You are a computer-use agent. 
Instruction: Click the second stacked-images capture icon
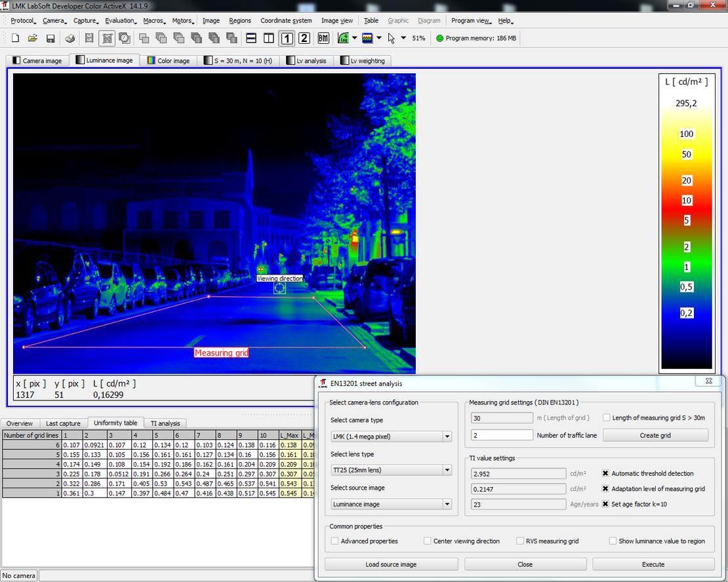coord(161,38)
